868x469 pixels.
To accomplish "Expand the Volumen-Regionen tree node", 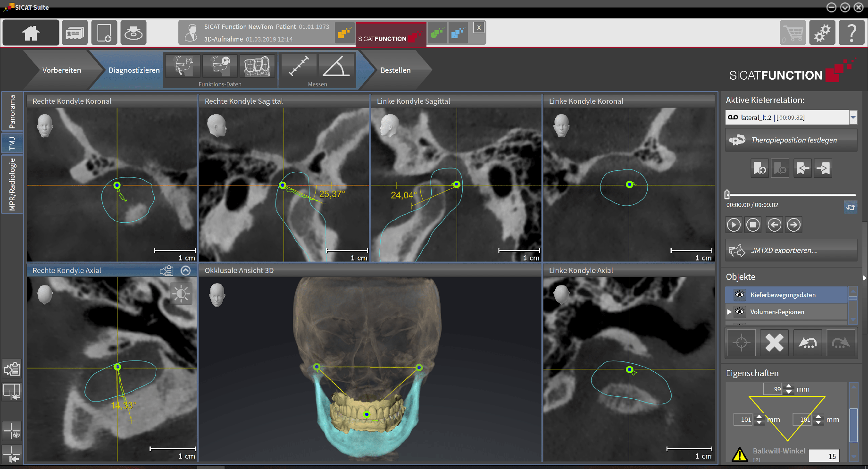I will (729, 312).
